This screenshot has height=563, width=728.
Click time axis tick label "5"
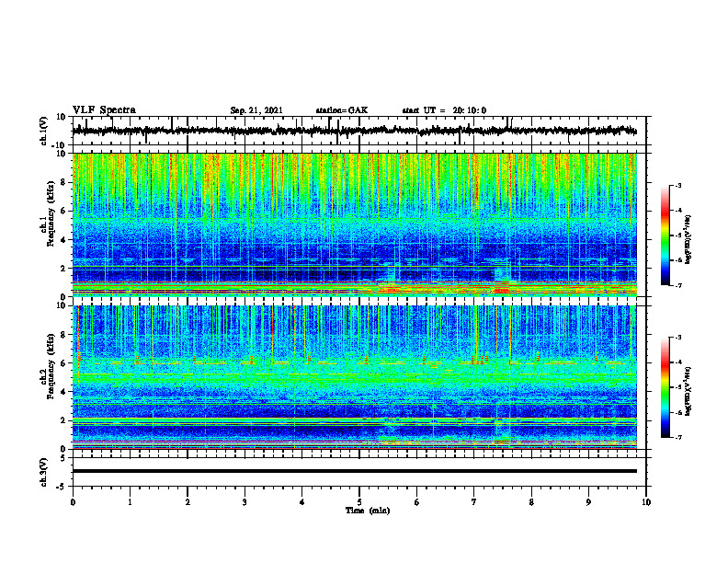click(359, 502)
